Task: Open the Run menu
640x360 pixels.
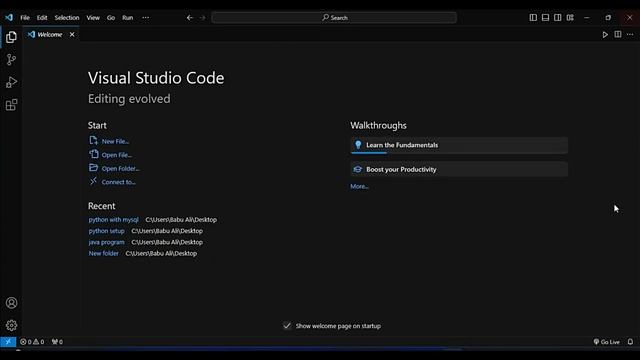Action: 128,18
